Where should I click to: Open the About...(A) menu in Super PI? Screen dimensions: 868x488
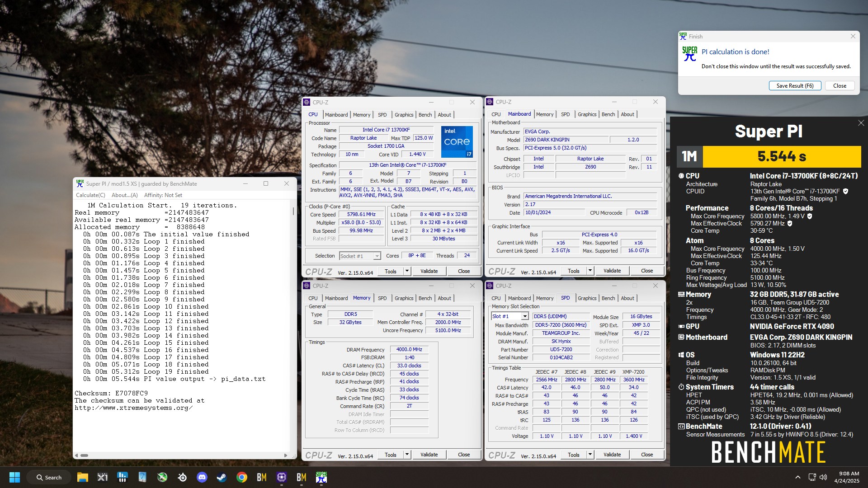(x=124, y=195)
